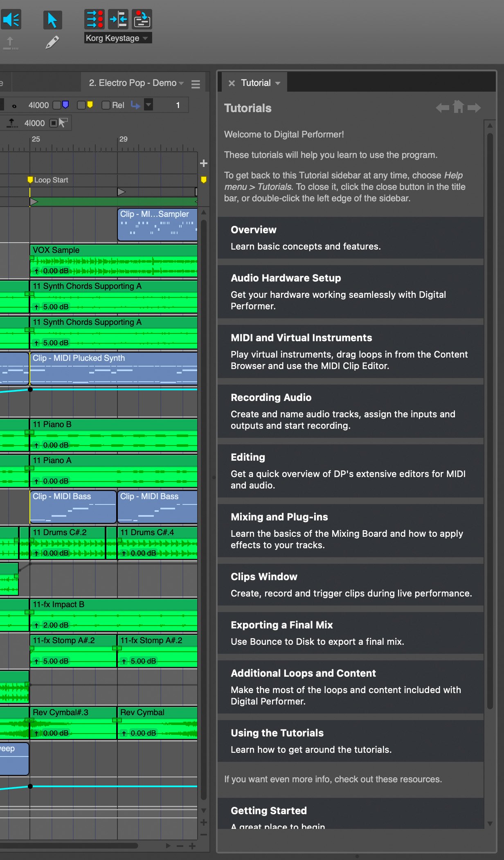
Task: Click the multi-record arrows with red dots icon
Action: [x=94, y=19]
